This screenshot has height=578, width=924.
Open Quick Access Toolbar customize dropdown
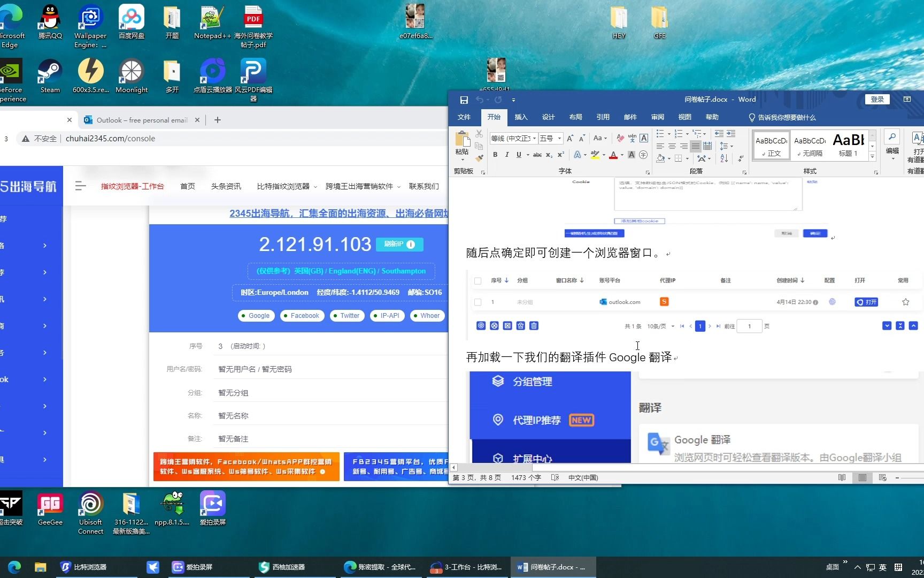point(513,100)
